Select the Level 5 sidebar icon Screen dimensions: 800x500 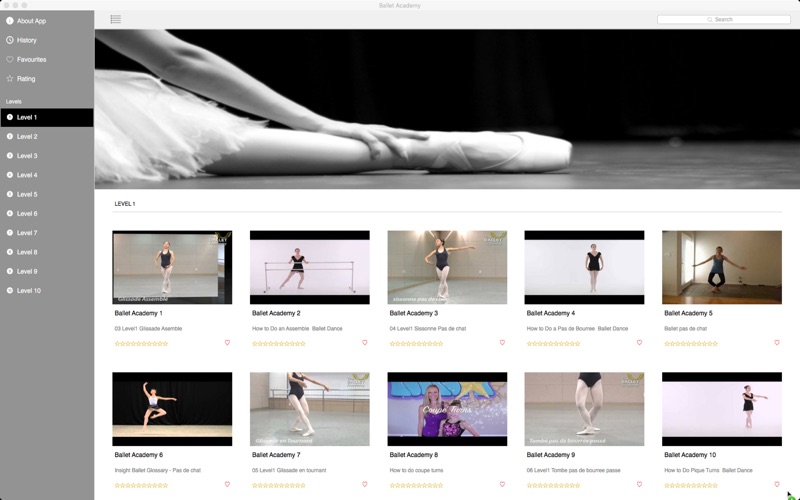(x=10, y=194)
